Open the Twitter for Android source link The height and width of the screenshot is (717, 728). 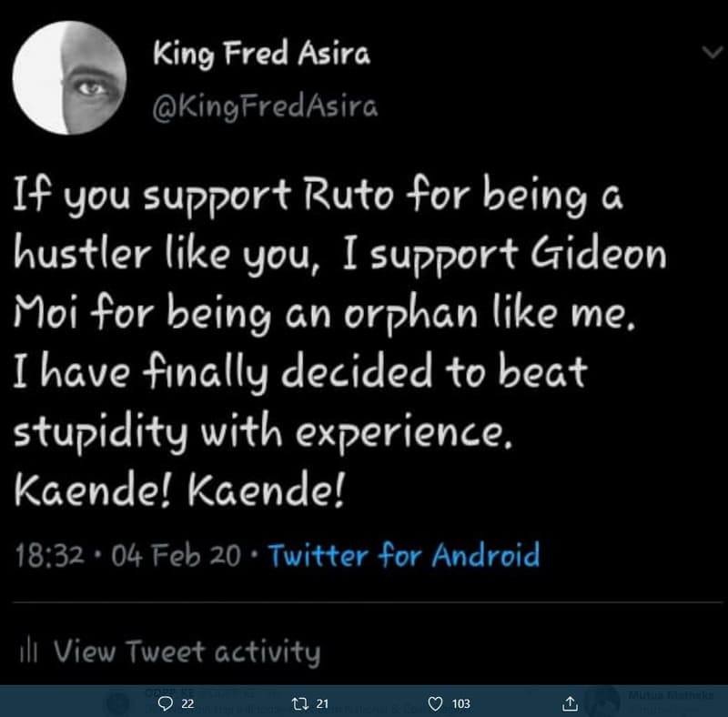[x=404, y=551]
